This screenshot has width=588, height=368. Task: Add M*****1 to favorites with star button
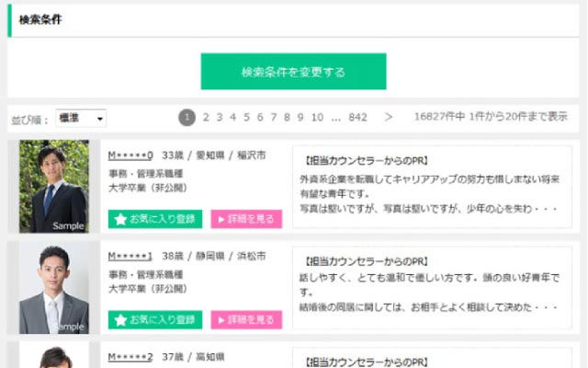(154, 319)
